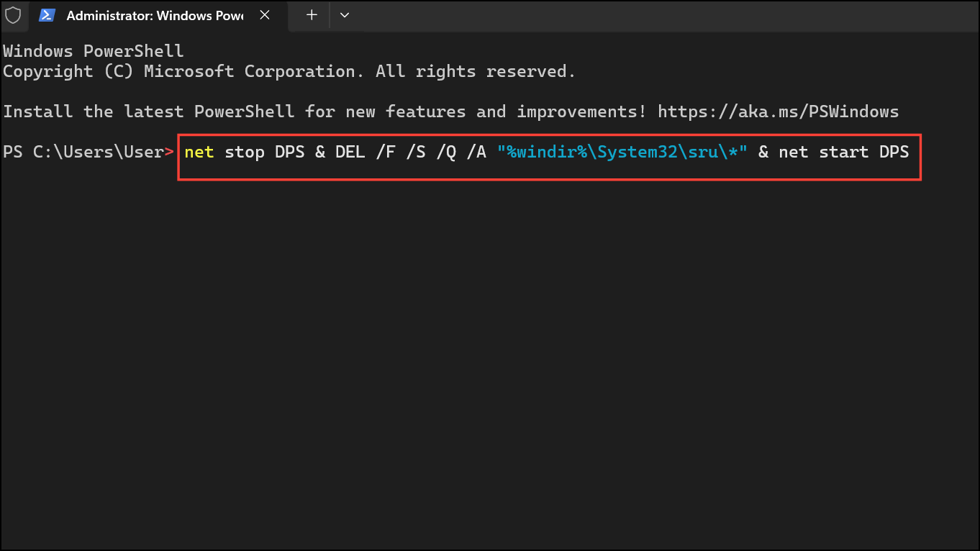Click the "Install the latest PowerShell" text

(149, 111)
